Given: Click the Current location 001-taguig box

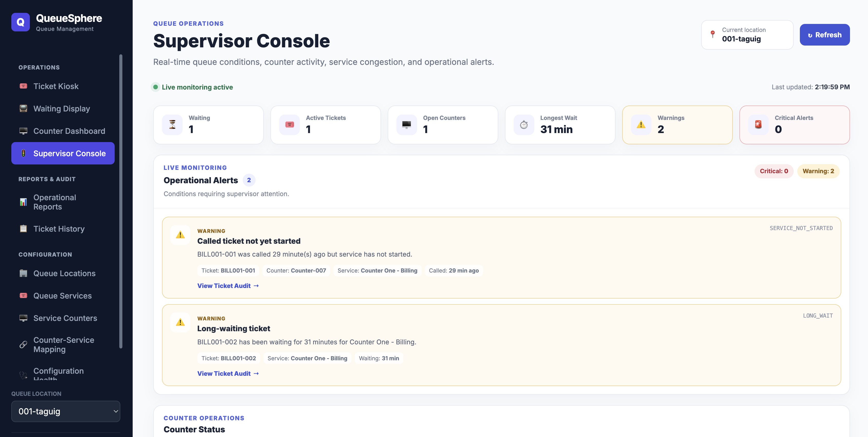Looking at the screenshot, I should click(x=747, y=34).
